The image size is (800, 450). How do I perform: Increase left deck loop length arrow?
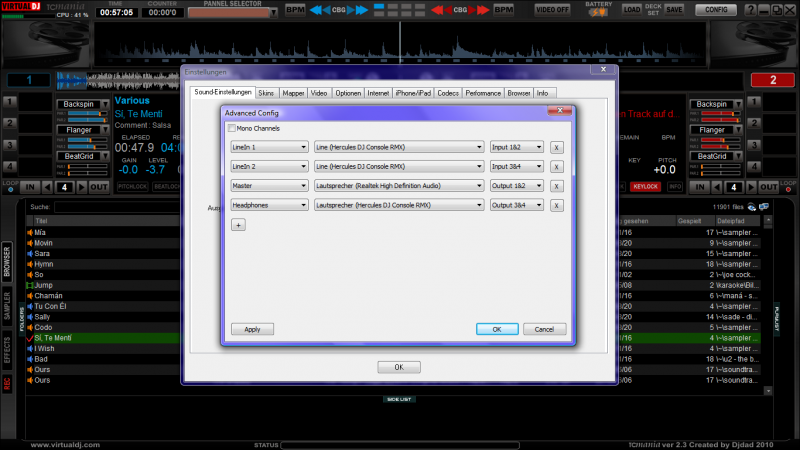point(81,187)
